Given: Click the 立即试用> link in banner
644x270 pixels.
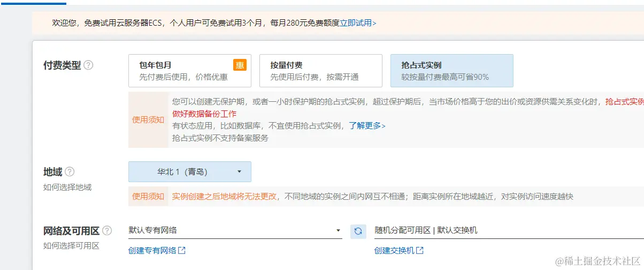Looking at the screenshot, I should coord(358,23).
